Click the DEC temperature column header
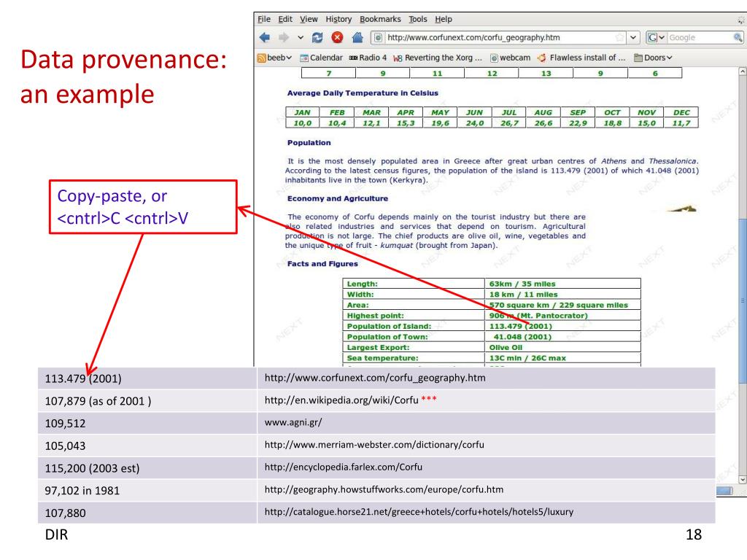747x560 pixels. (681, 112)
